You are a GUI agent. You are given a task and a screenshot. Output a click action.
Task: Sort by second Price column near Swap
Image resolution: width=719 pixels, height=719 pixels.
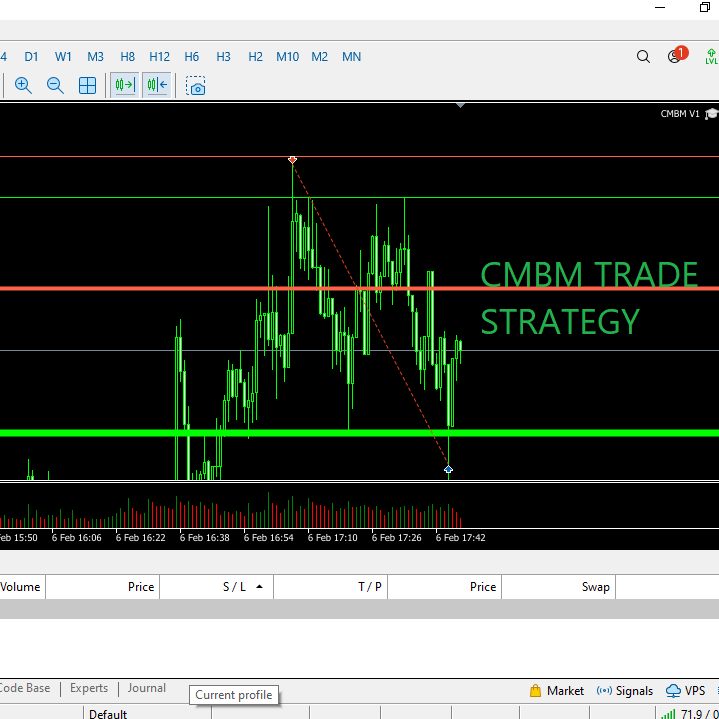coord(445,587)
